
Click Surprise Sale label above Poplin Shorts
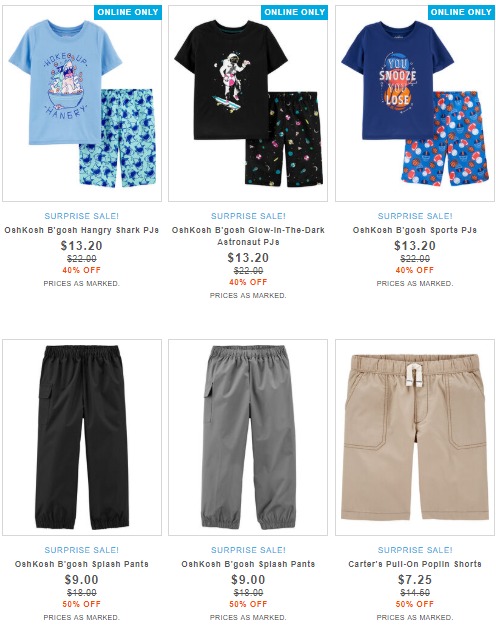pyautogui.click(x=415, y=550)
